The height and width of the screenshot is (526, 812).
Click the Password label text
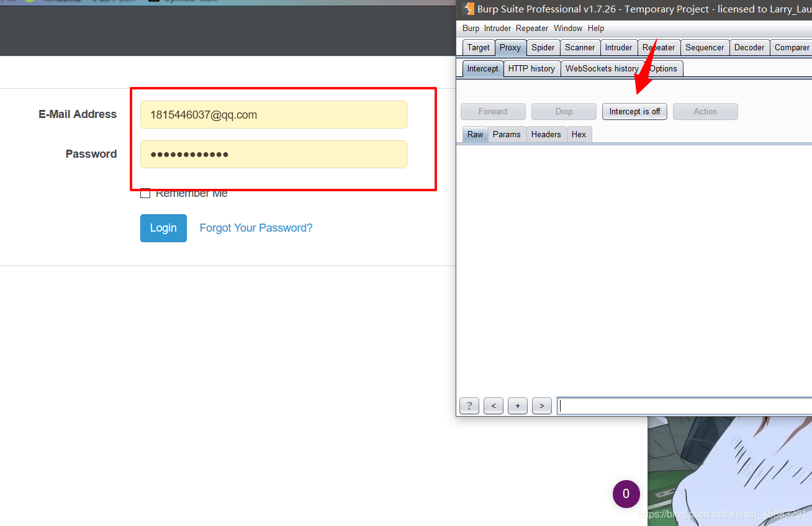pyautogui.click(x=91, y=154)
